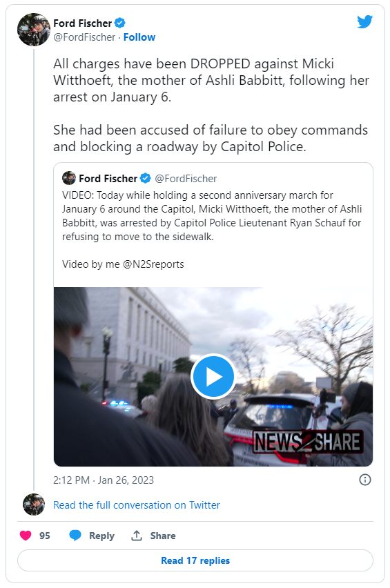The image size is (390, 588).
Task: Click the share upload arrow icon
Action: tap(137, 536)
